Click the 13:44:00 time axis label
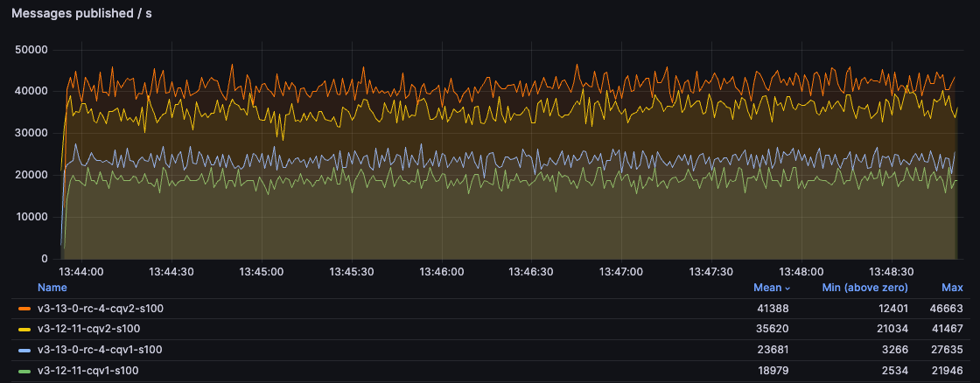The height and width of the screenshot is (383, 980). tap(81, 272)
